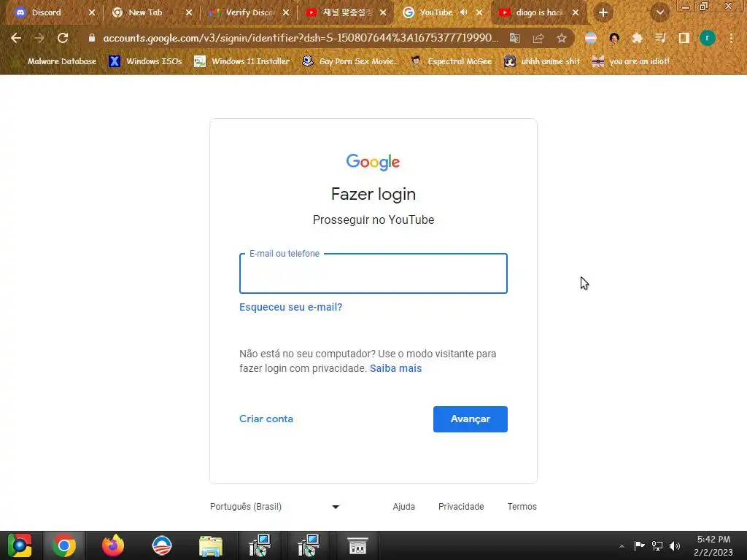Share this page via share icon
The height and width of the screenshot is (560, 747).
[538, 38]
